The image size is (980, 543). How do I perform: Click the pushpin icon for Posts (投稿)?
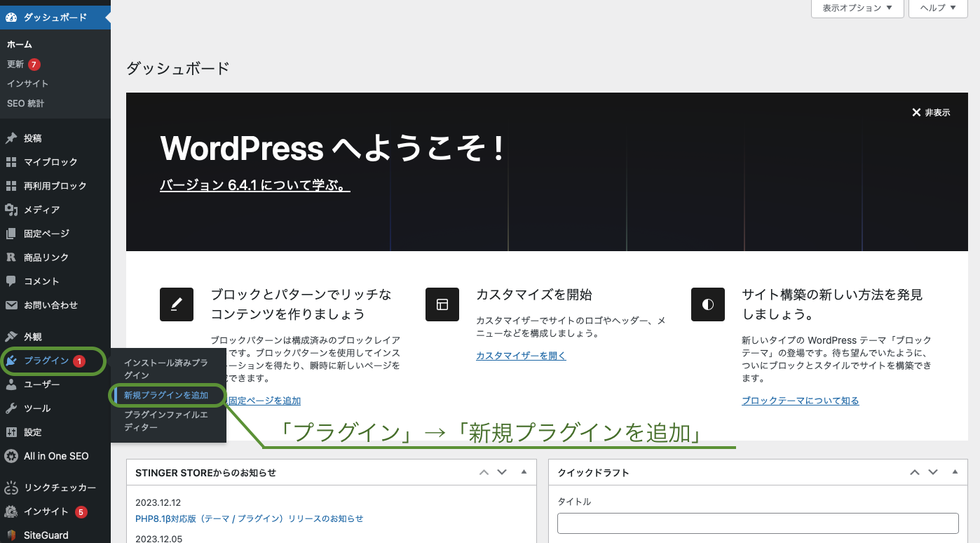(11, 138)
